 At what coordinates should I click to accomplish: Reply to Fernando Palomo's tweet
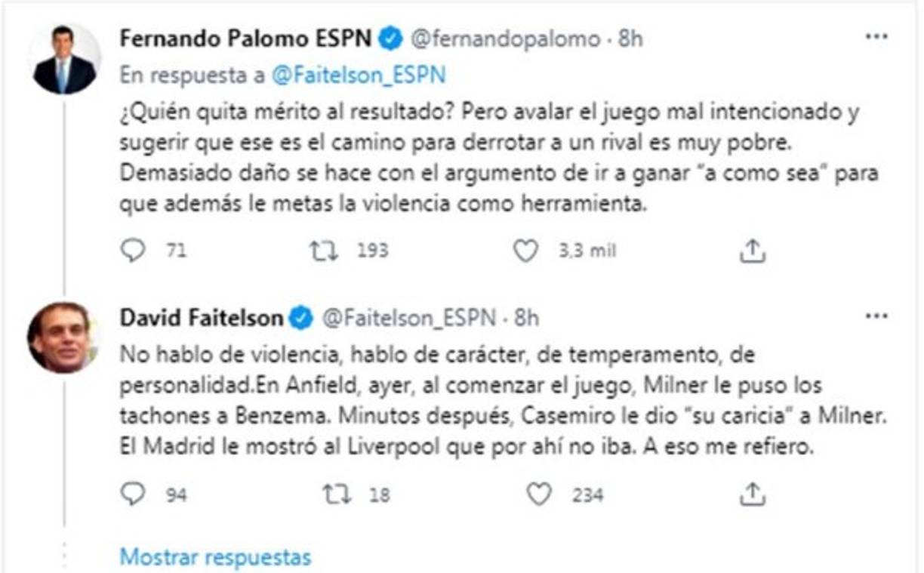click(133, 251)
